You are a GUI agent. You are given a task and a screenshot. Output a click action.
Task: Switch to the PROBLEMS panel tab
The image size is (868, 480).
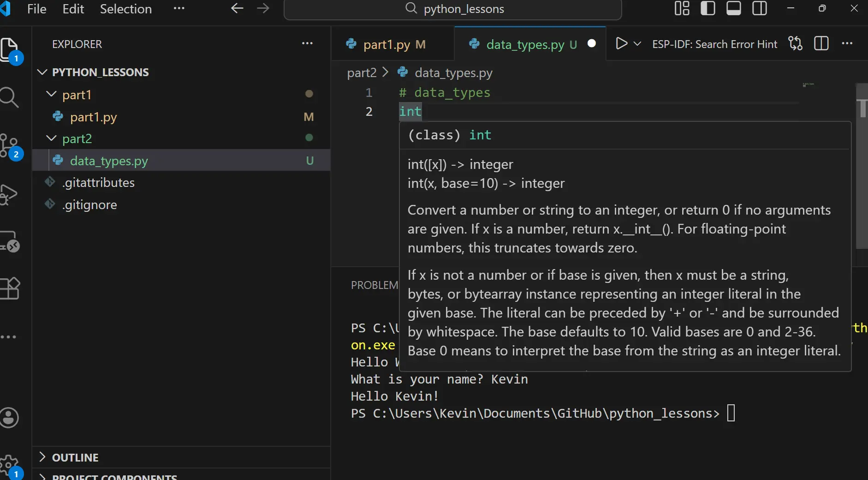point(374,285)
